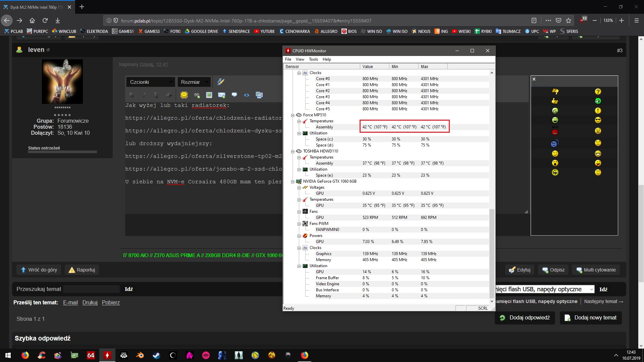The width and height of the screenshot is (644, 362).
Task: Toggle underline formatting in the post editor
Action: (x=156, y=95)
